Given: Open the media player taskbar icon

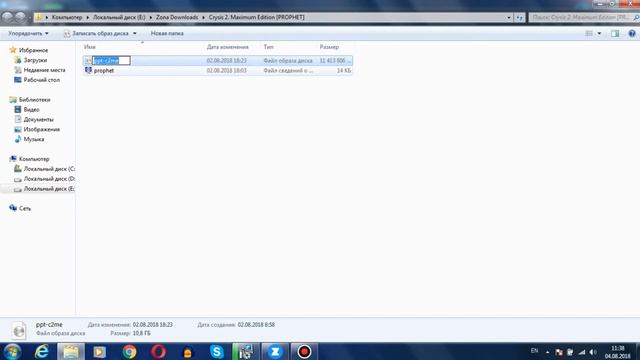Looking at the screenshot, I should 99,351.
